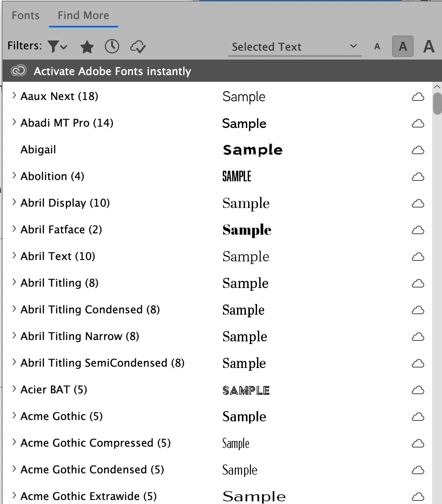Activate Abril Fatface via cloud icon
The height and width of the screenshot is (504, 442).
418,230
